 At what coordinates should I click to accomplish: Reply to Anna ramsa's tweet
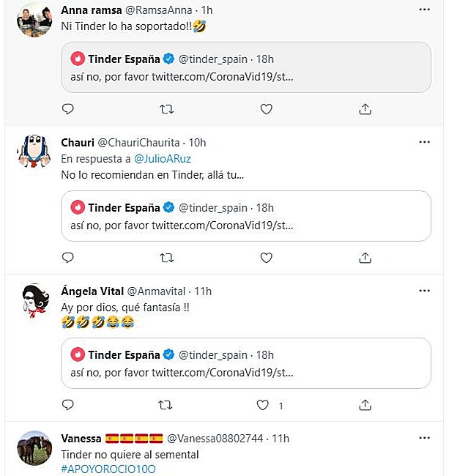tap(68, 109)
